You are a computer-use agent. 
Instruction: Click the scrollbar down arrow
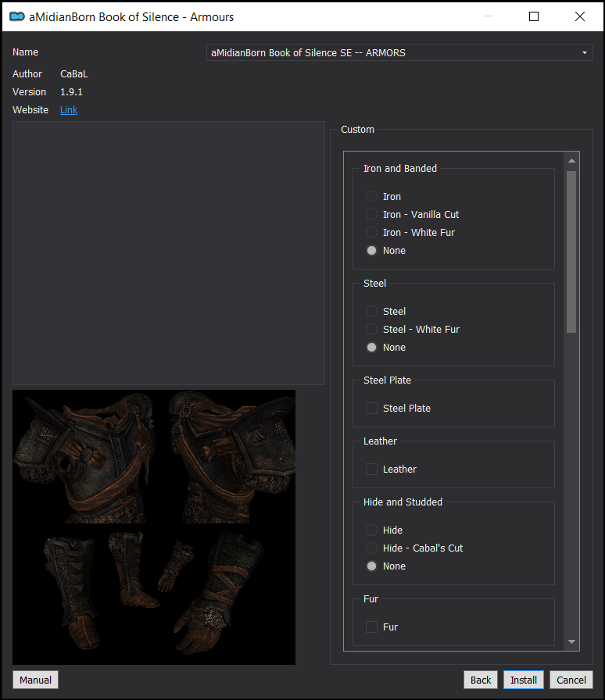(x=571, y=641)
